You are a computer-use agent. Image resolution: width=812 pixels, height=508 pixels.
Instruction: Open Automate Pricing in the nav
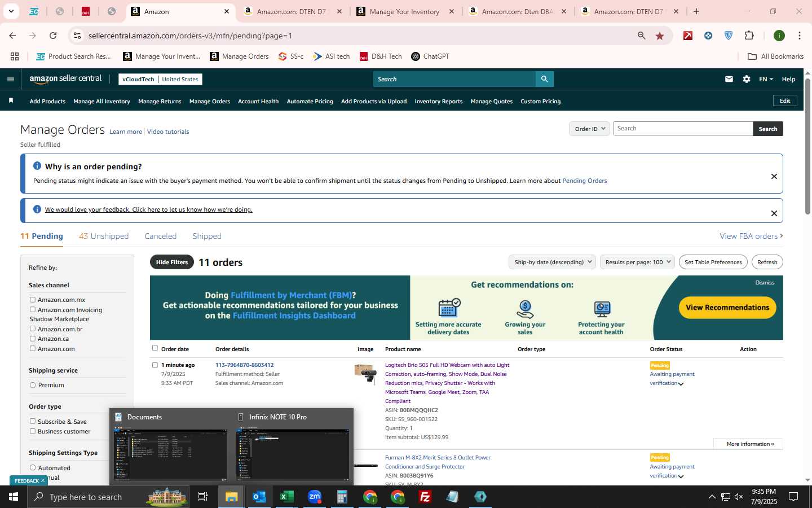tap(310, 102)
